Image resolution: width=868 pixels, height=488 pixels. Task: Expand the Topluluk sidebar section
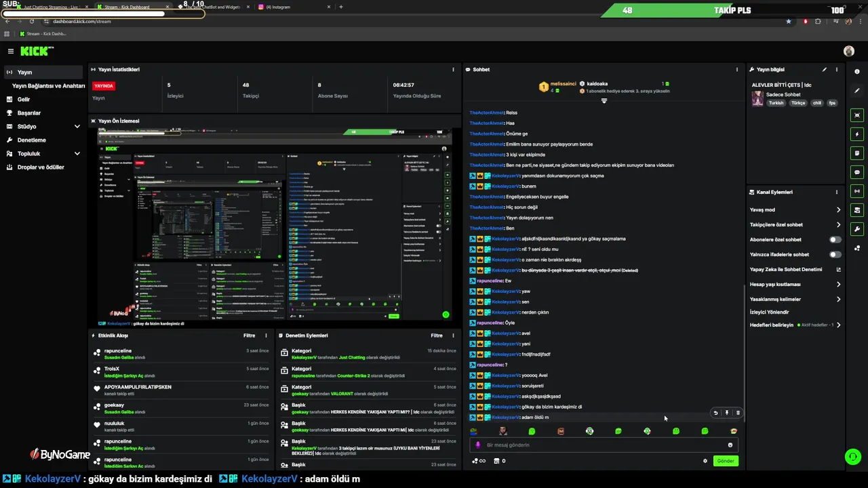77,154
